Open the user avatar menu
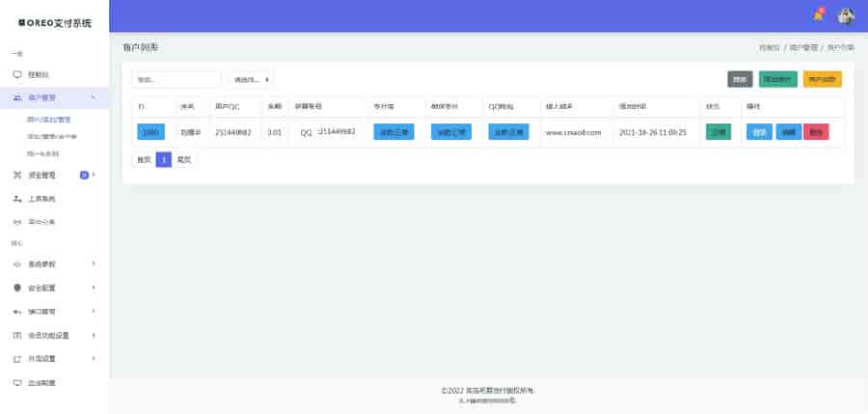Screen dimensions: 868x414 (846, 15)
